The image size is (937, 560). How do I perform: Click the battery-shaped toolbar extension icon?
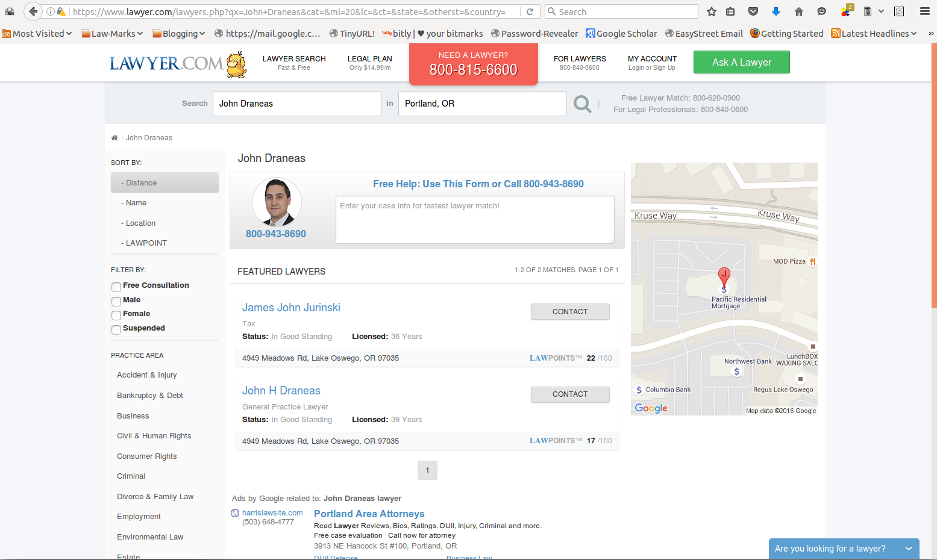point(868,11)
